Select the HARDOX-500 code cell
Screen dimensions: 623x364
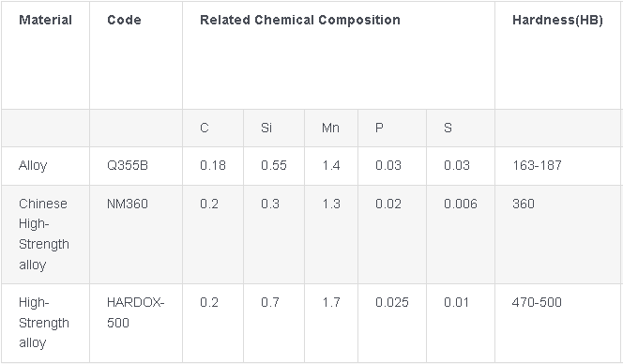[x=135, y=312]
